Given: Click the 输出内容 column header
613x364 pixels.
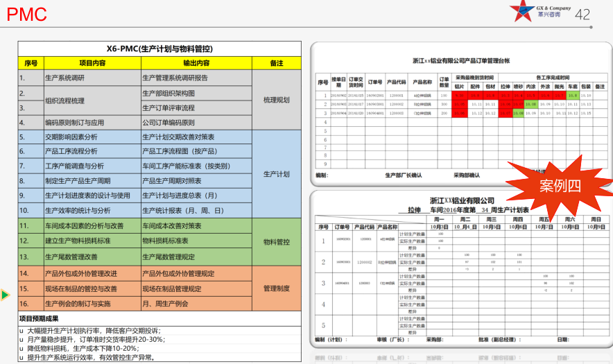Looking at the screenshot, I should [x=196, y=63].
